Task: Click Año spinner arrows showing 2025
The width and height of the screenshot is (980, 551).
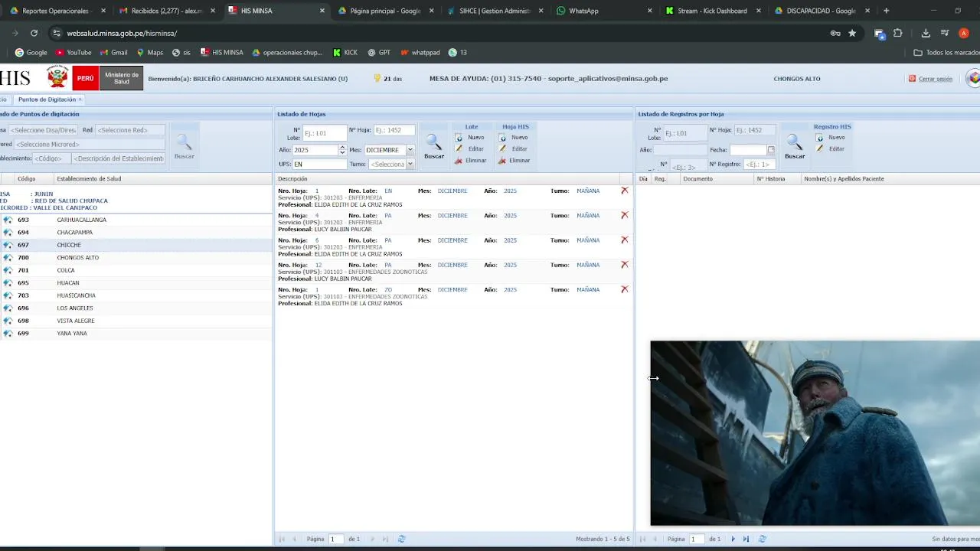Action: [x=342, y=150]
